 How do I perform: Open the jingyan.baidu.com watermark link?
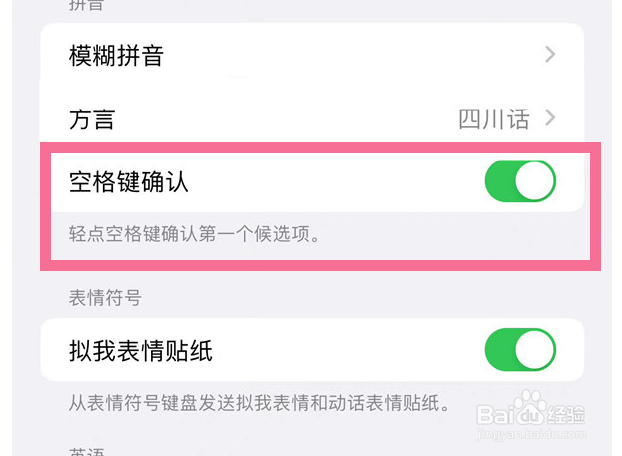[x=531, y=434]
